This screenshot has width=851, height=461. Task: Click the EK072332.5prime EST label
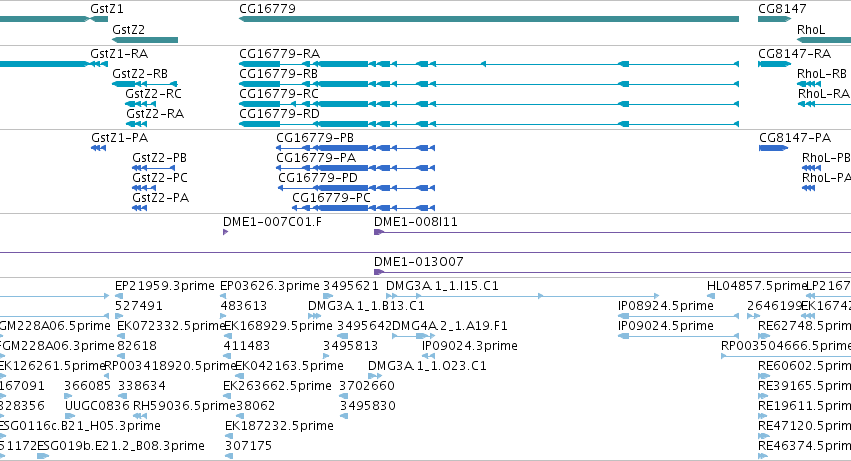click(172, 326)
